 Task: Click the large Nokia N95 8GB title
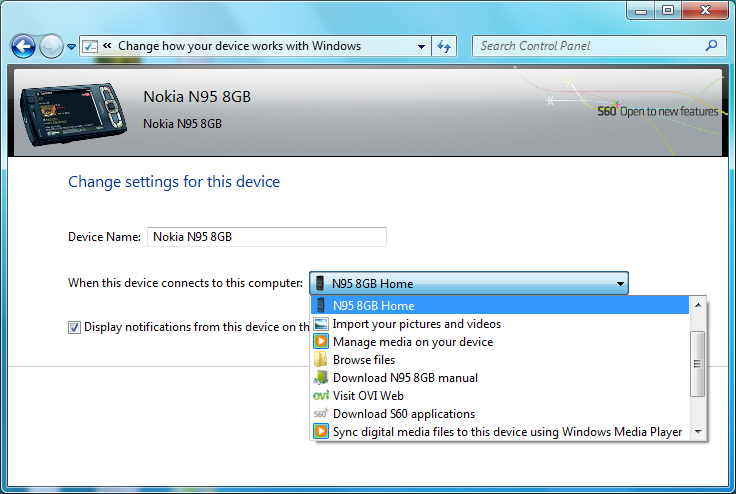pos(197,97)
